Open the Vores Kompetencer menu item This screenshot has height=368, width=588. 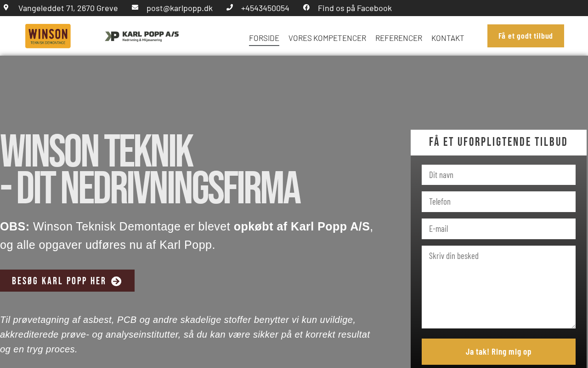coord(327,38)
